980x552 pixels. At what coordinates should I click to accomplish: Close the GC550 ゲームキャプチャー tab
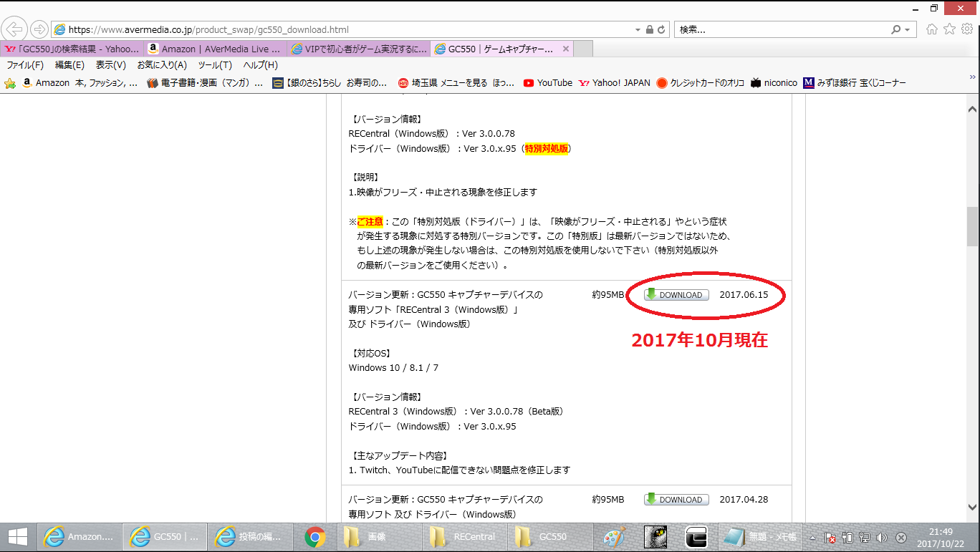pyautogui.click(x=565, y=49)
